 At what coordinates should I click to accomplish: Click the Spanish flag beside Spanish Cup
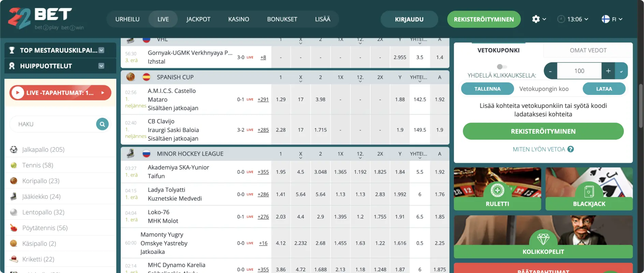click(146, 77)
